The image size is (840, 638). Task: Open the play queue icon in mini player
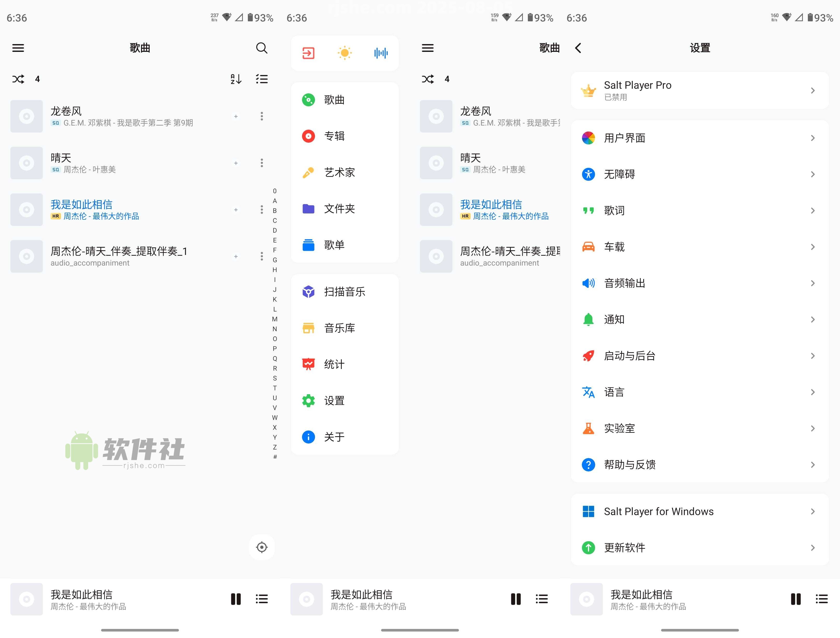pos(262,599)
